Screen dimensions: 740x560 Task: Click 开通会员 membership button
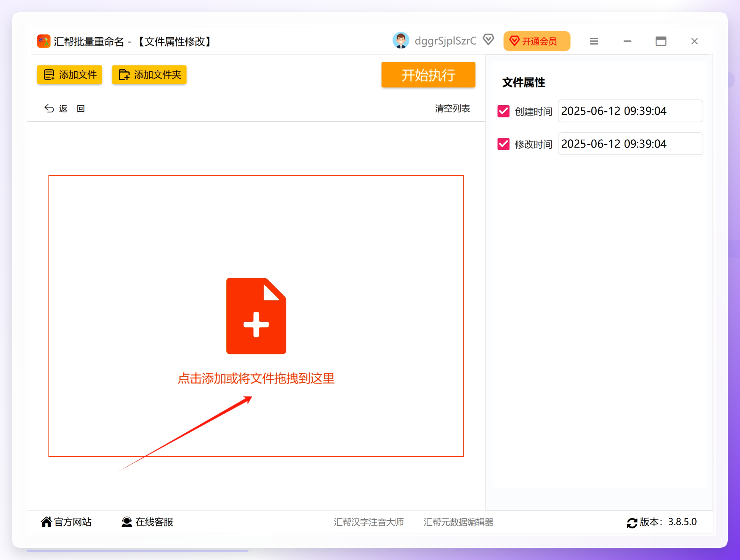click(x=537, y=41)
